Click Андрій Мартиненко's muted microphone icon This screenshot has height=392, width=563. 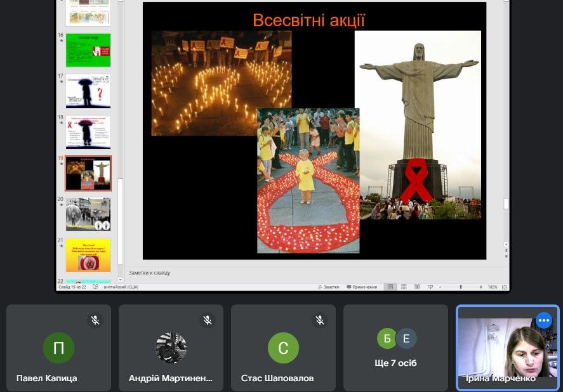208,320
